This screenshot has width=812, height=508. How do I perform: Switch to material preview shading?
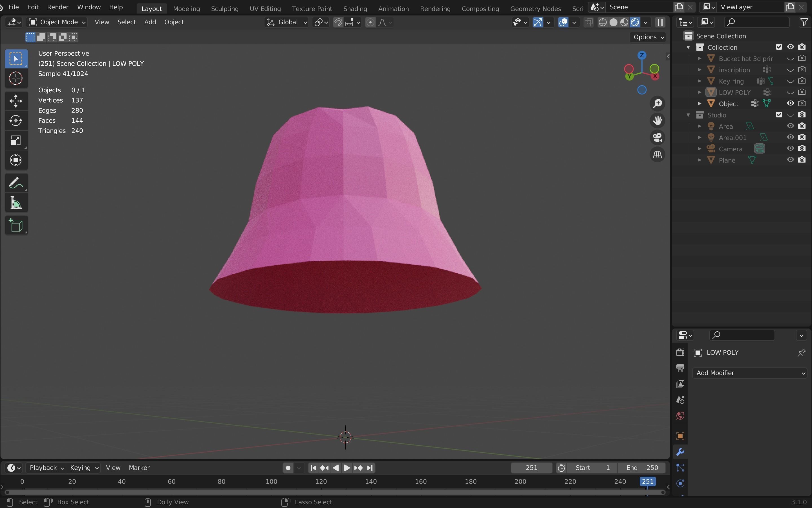tap(624, 23)
